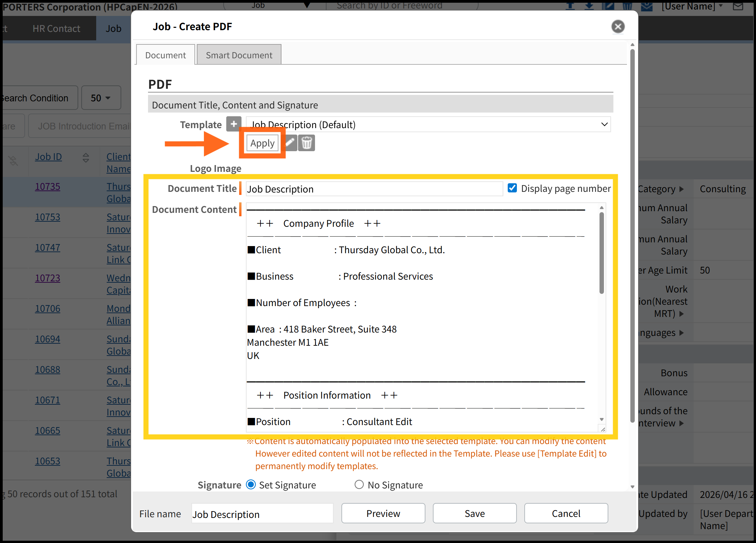Open the 50 records per page dropdown

click(101, 98)
